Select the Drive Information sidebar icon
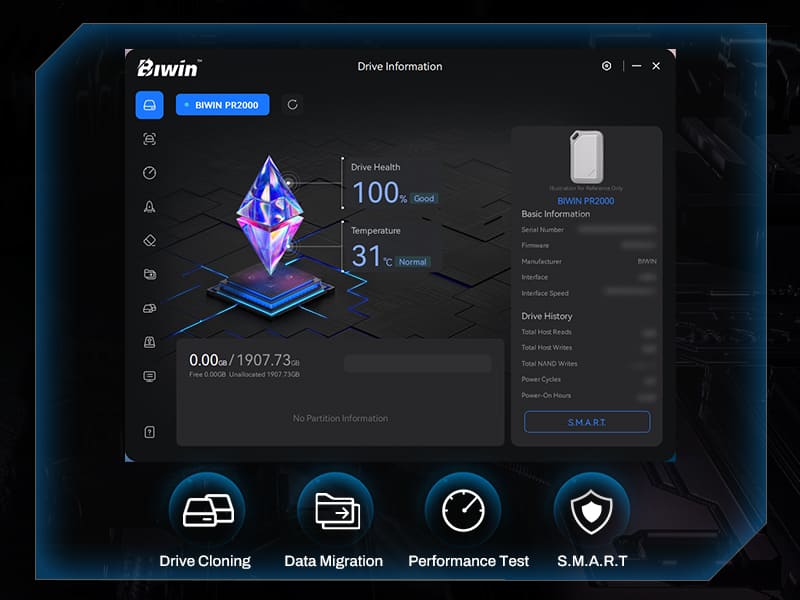Screen dimensions: 800x600 [x=149, y=105]
